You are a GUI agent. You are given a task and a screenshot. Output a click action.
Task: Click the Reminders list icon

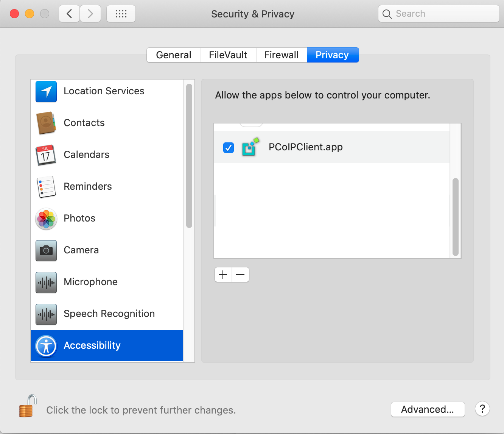pyautogui.click(x=46, y=187)
